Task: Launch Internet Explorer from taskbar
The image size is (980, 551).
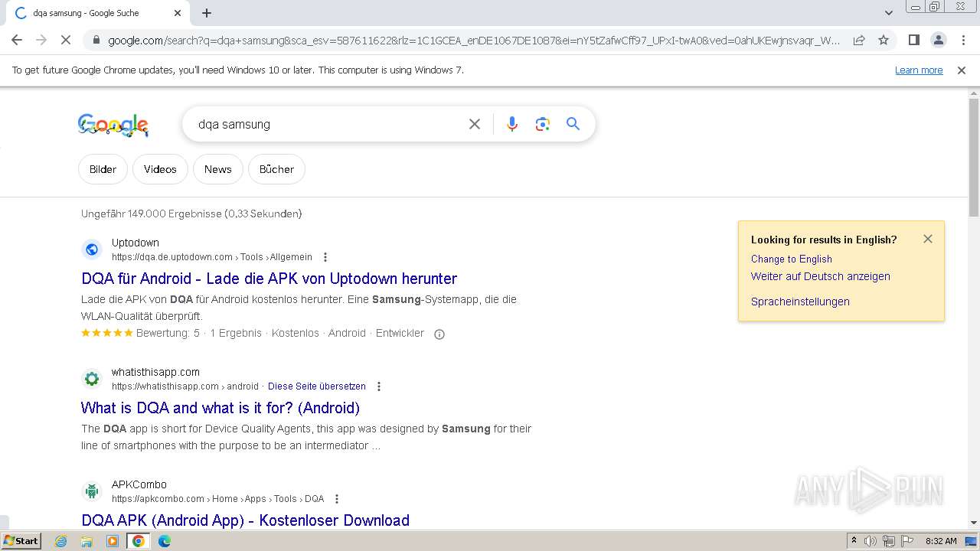Action: [61, 541]
